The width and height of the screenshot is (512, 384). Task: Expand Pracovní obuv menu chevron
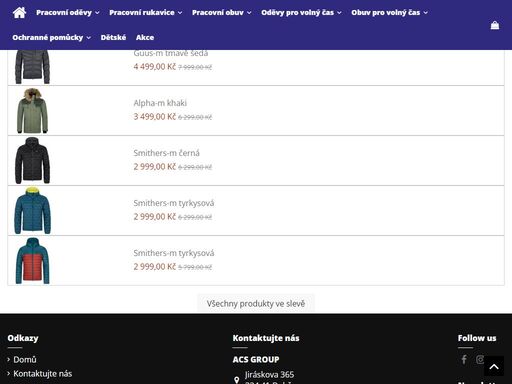249,13
